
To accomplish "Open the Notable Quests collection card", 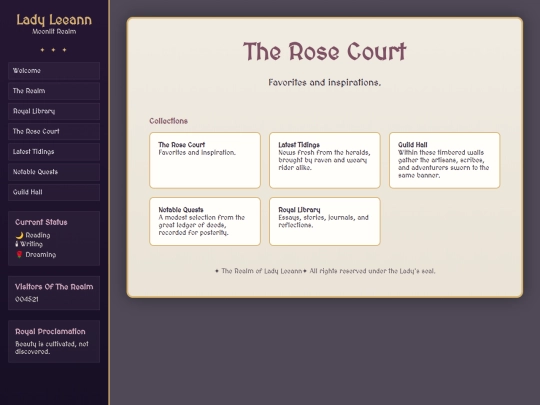I will click(205, 221).
